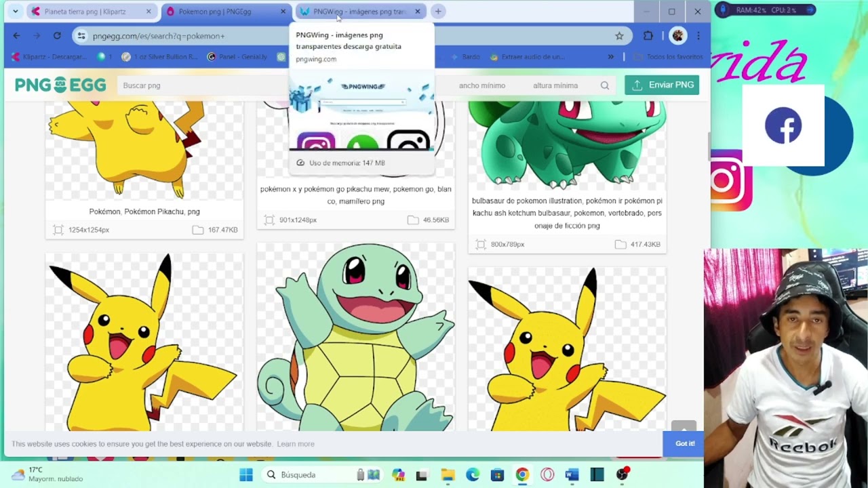Open Opera from the taskbar
Image resolution: width=868 pixels, height=488 pixels.
pos(547,474)
